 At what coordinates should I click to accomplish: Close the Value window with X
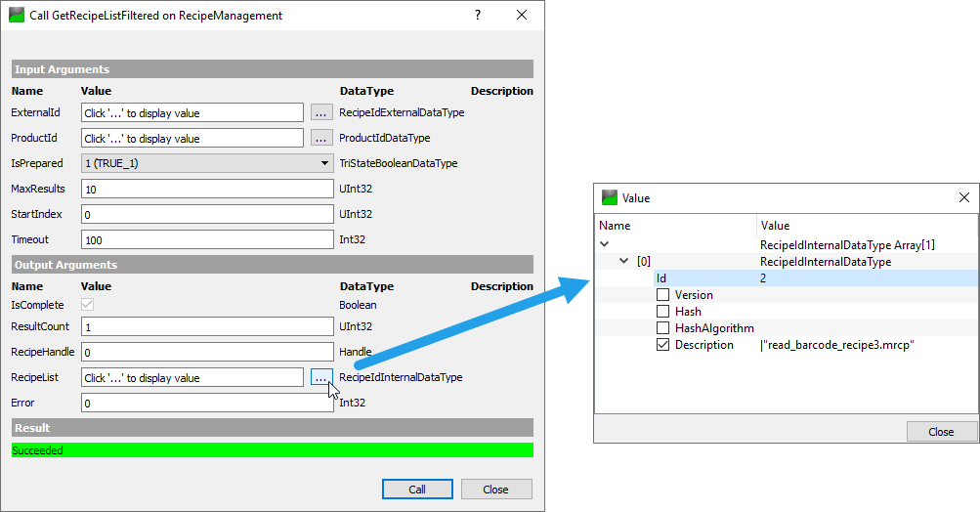tap(963, 197)
